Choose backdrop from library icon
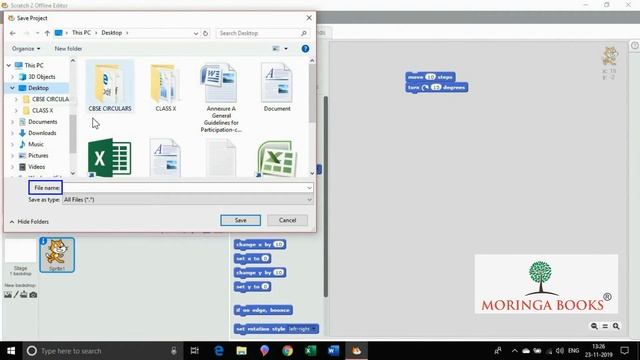The height and width of the screenshot is (360, 640). [x=8, y=295]
